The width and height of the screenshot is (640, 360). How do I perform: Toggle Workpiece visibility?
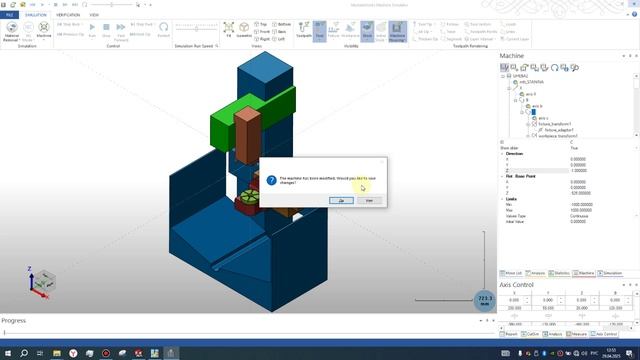click(350, 30)
